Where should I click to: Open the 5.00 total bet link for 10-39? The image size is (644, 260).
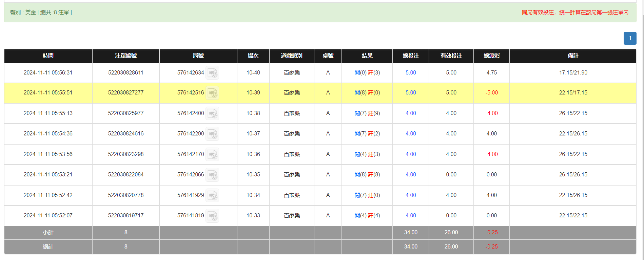(410, 93)
